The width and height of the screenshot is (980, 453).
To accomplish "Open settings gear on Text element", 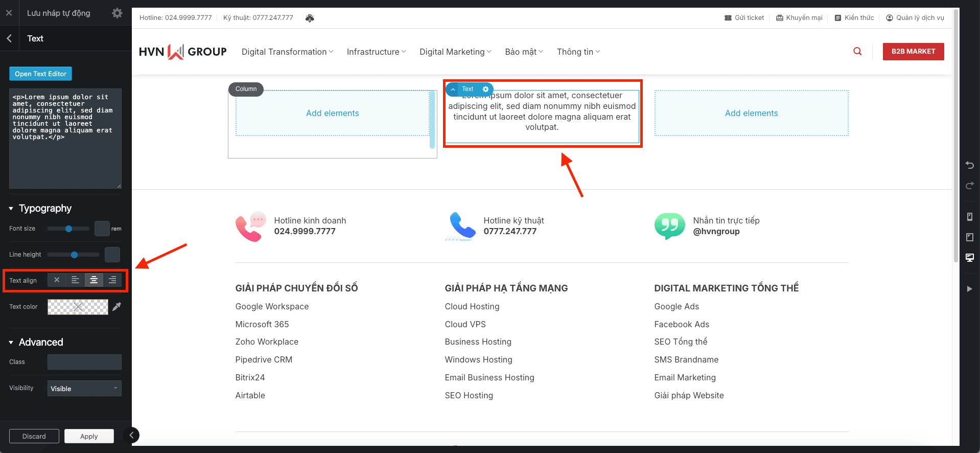I will point(485,89).
